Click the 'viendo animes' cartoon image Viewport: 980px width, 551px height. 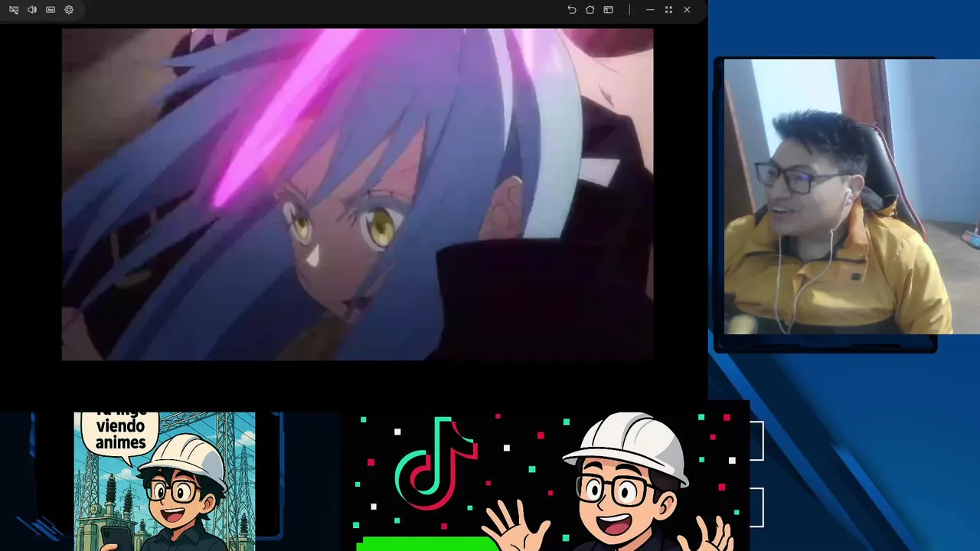tap(165, 481)
